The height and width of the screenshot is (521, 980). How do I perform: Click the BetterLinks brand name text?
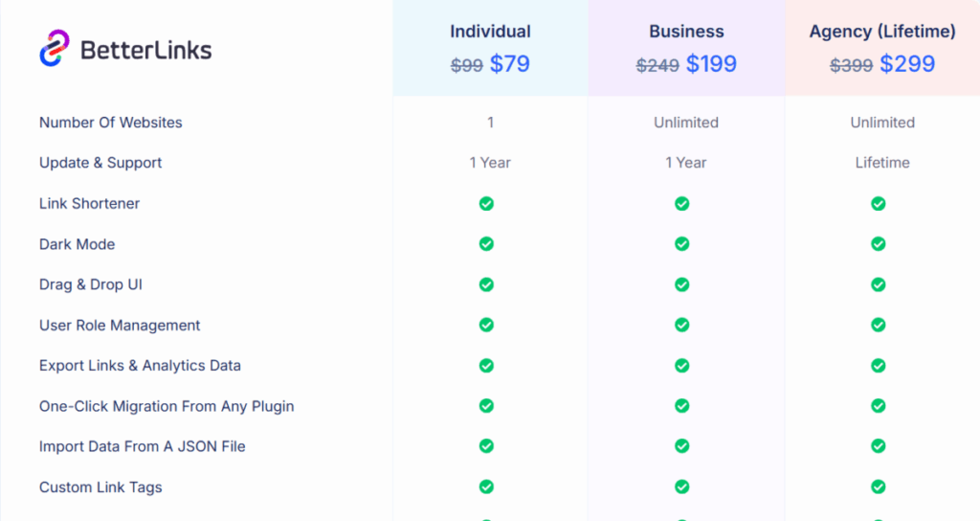tap(146, 50)
